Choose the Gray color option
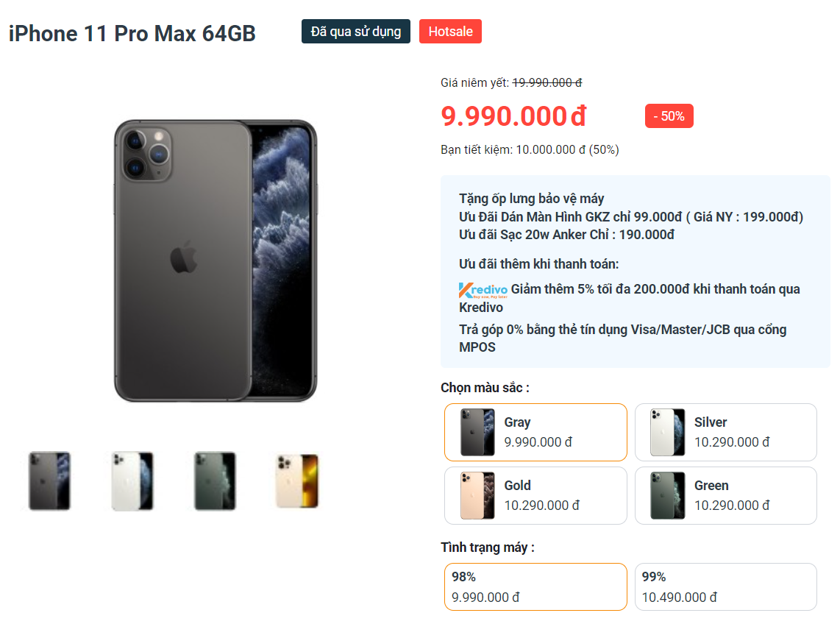This screenshot has height=624, width=840. (535, 432)
